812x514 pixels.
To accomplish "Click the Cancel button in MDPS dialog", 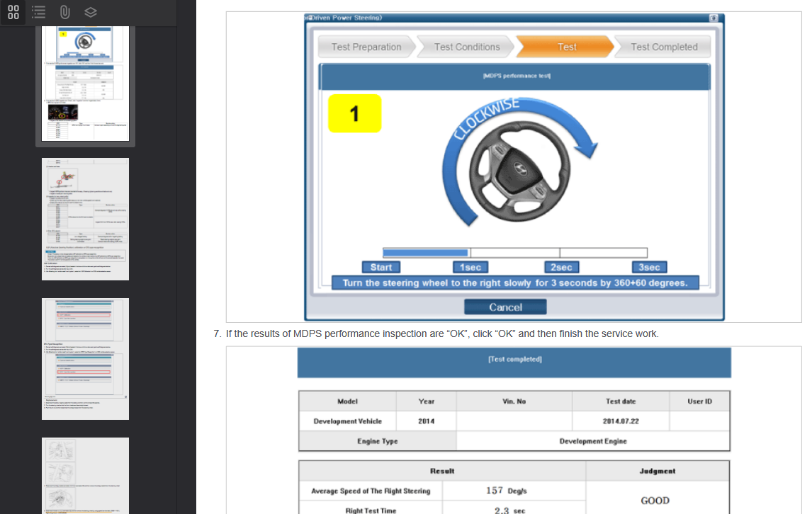I will [505, 307].
